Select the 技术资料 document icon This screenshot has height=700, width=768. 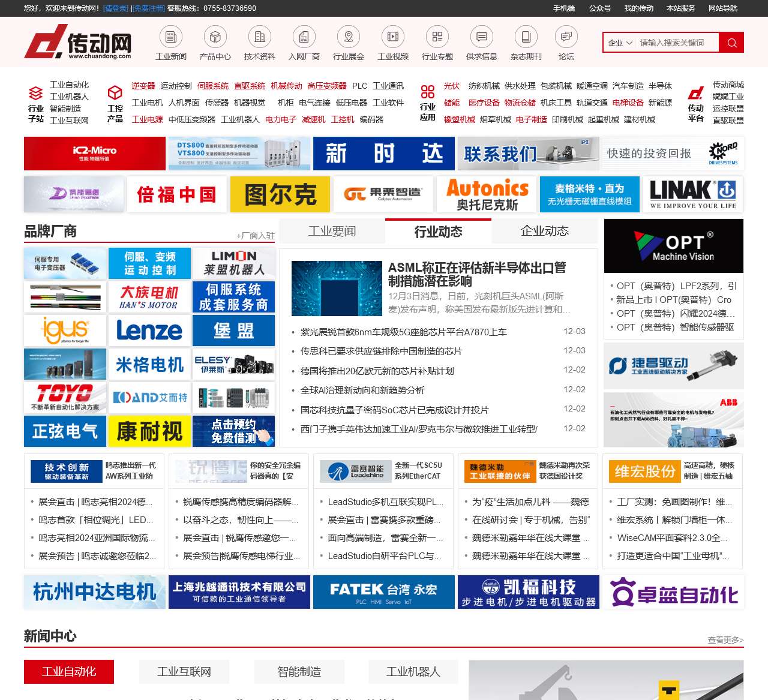(x=259, y=37)
